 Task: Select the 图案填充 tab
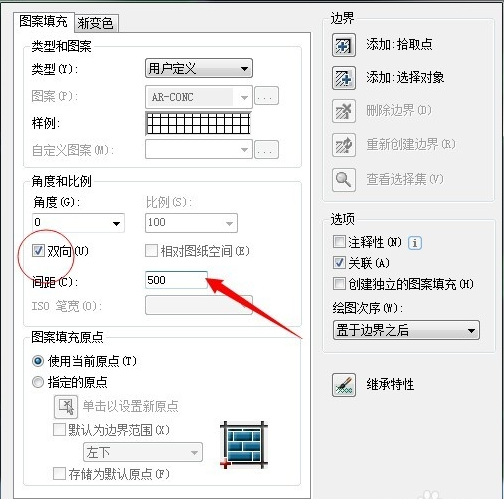point(43,21)
